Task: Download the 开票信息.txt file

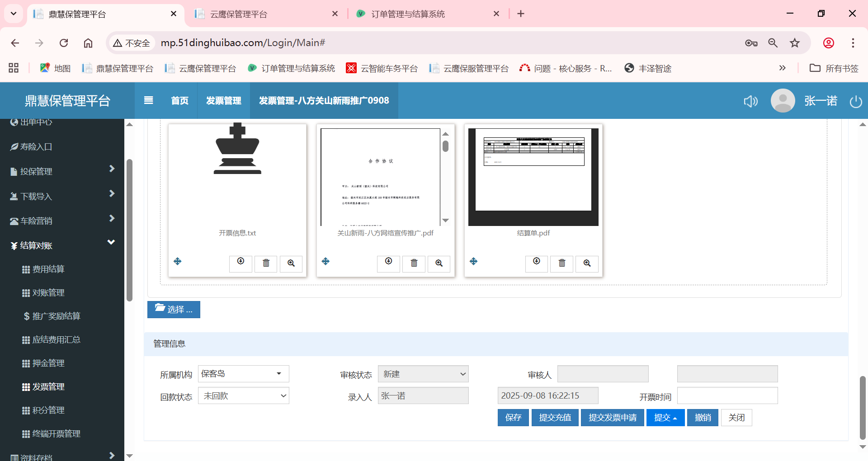Action: click(x=241, y=263)
